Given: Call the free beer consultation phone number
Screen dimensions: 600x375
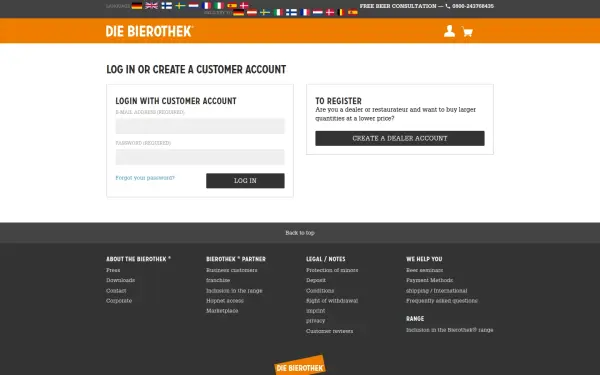Looking at the screenshot, I should [473, 6].
